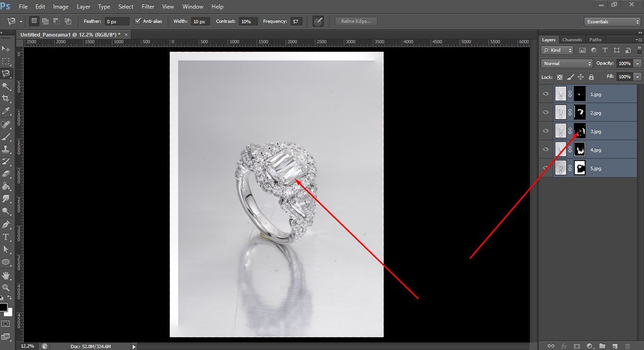Select the Crop tool
The height and width of the screenshot is (350, 644).
pyautogui.click(x=6, y=99)
